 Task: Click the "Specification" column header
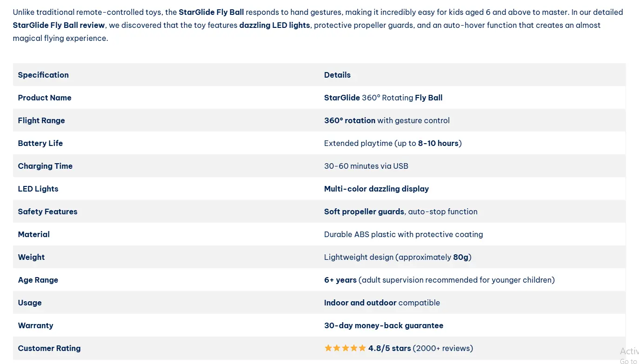pos(43,75)
